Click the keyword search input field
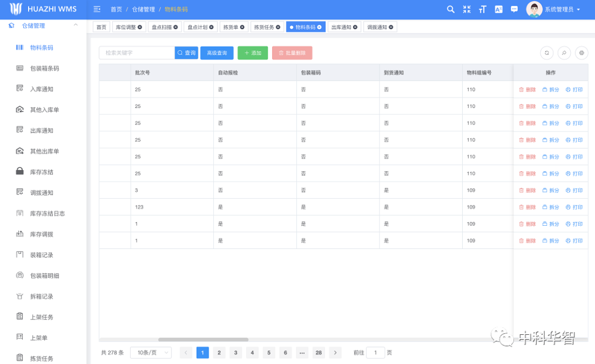The height and width of the screenshot is (364, 595). [137, 53]
